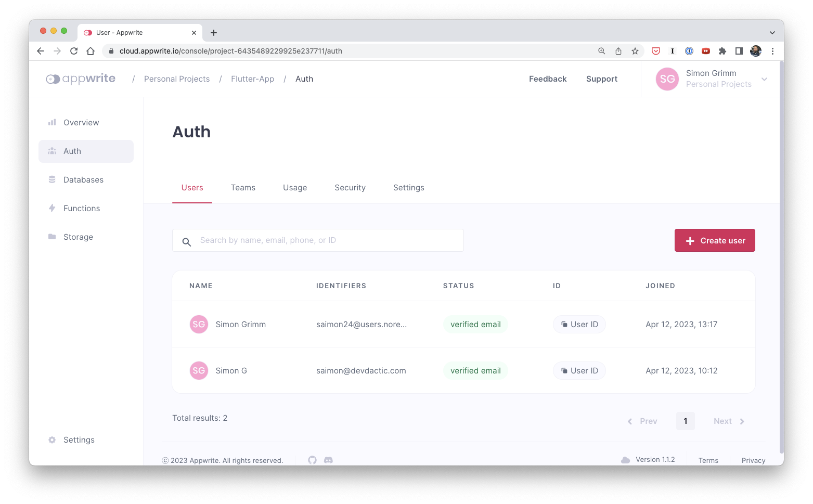
Task: Click the search magnifier icon in the user search
Action: [187, 241]
